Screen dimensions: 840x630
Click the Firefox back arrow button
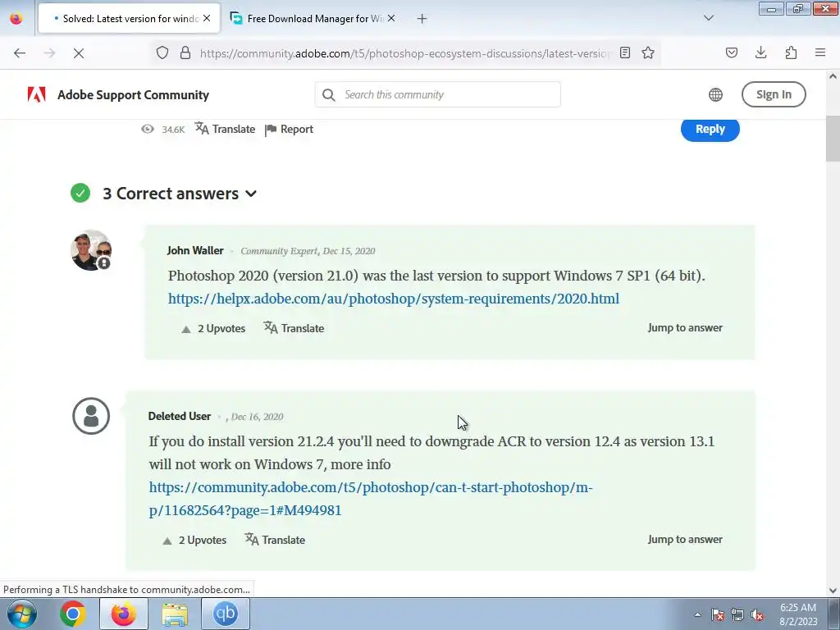[20, 53]
